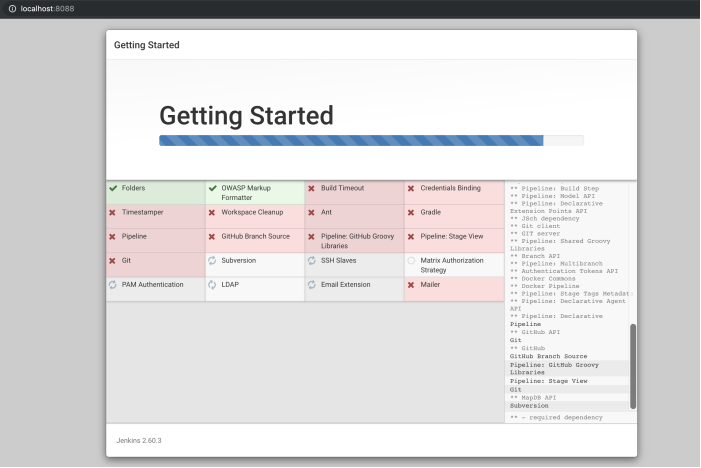The height and width of the screenshot is (468, 701).
Task: Click the red X beside Workspace Cleanup
Action: pyautogui.click(x=212, y=213)
